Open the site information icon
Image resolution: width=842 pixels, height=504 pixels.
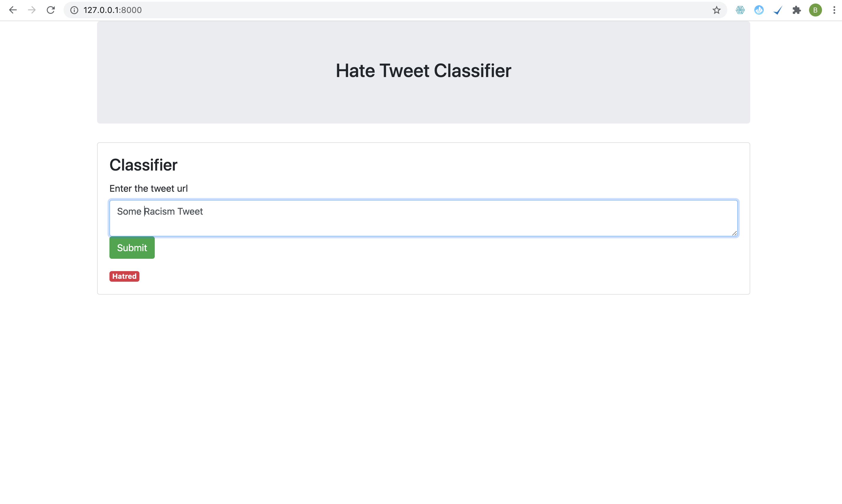(x=74, y=10)
